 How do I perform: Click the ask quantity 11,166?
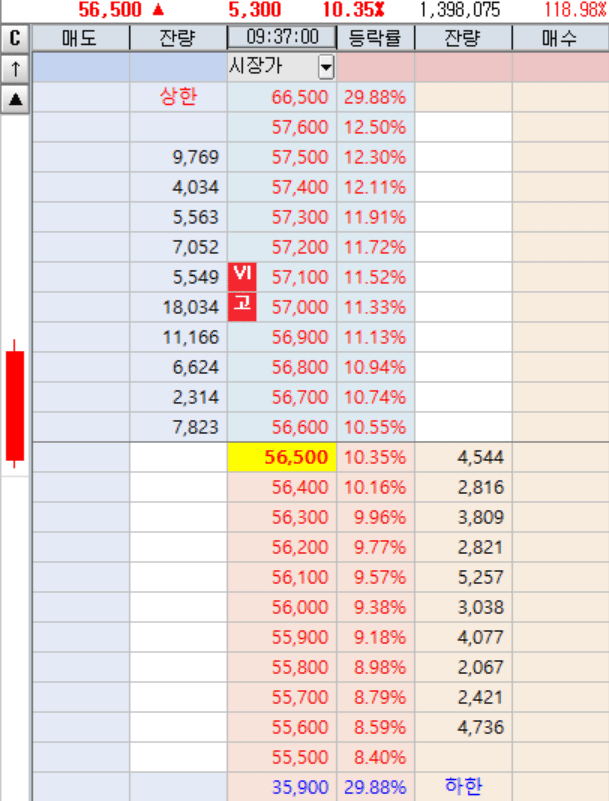click(x=178, y=337)
